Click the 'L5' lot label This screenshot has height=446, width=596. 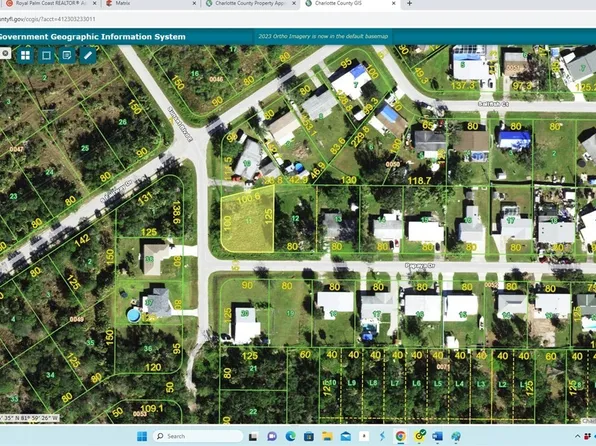tap(438, 384)
